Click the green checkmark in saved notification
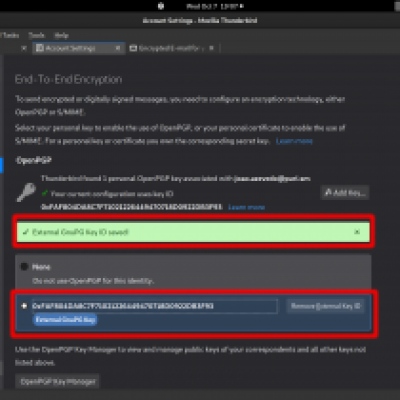Screen dimensions: 400x400 coord(26,232)
